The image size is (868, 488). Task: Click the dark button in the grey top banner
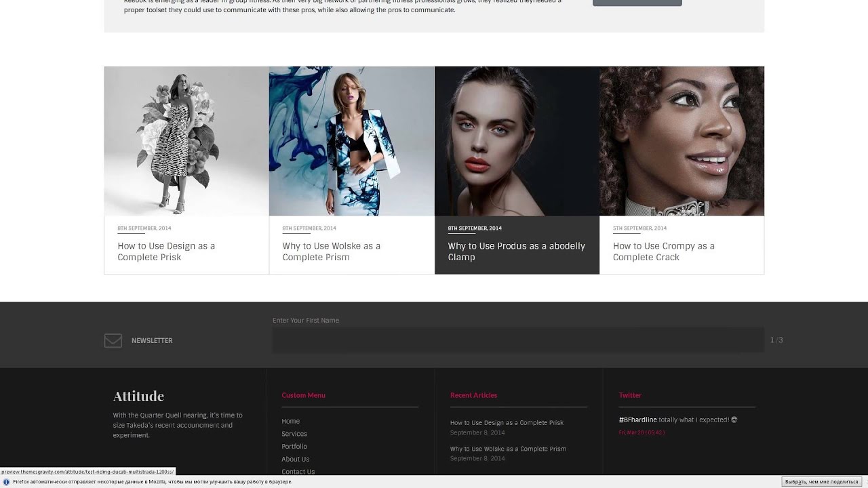(637, 3)
